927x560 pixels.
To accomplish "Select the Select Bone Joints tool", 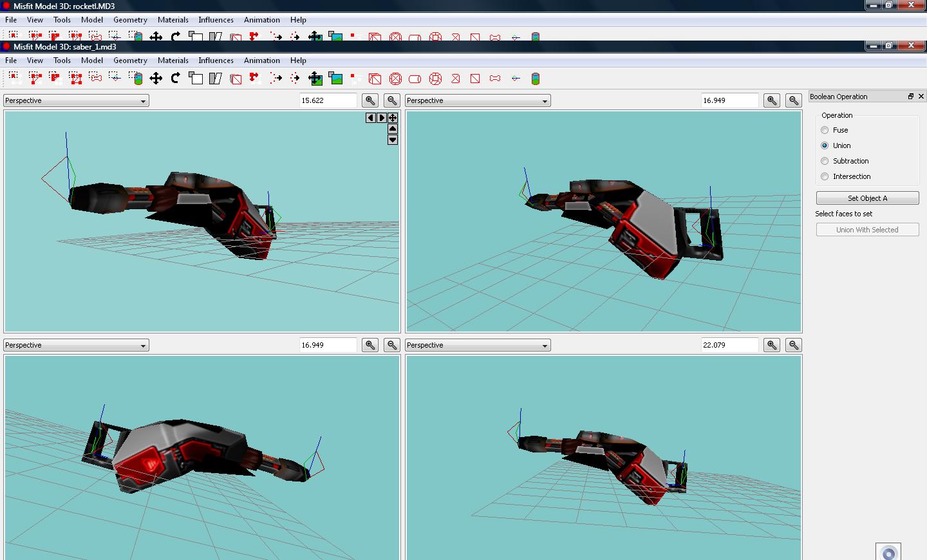I will [95, 79].
